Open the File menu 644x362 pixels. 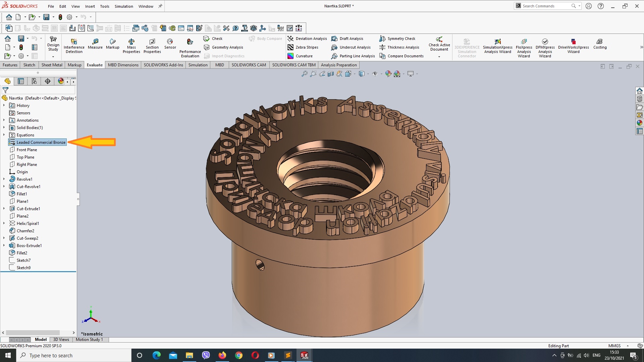pos(51,6)
